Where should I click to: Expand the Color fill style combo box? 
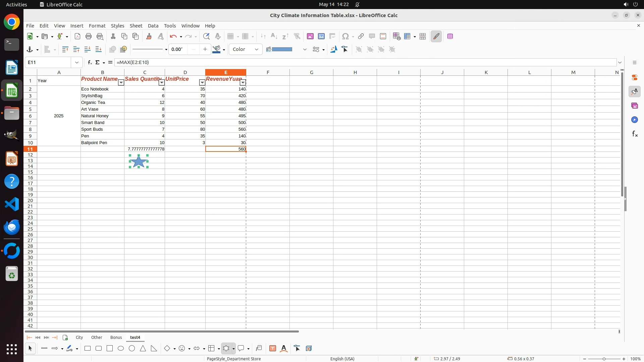tap(257, 50)
